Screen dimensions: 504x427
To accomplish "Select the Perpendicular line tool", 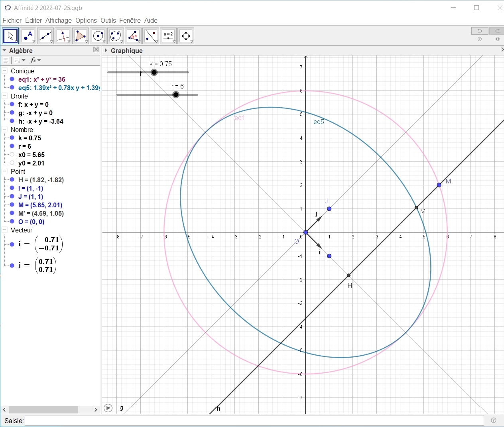I will click(63, 36).
